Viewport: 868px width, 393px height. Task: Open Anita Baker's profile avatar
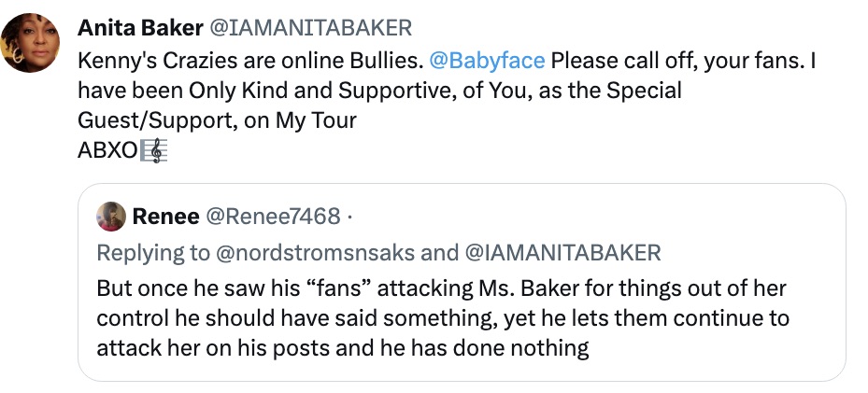click(32, 42)
